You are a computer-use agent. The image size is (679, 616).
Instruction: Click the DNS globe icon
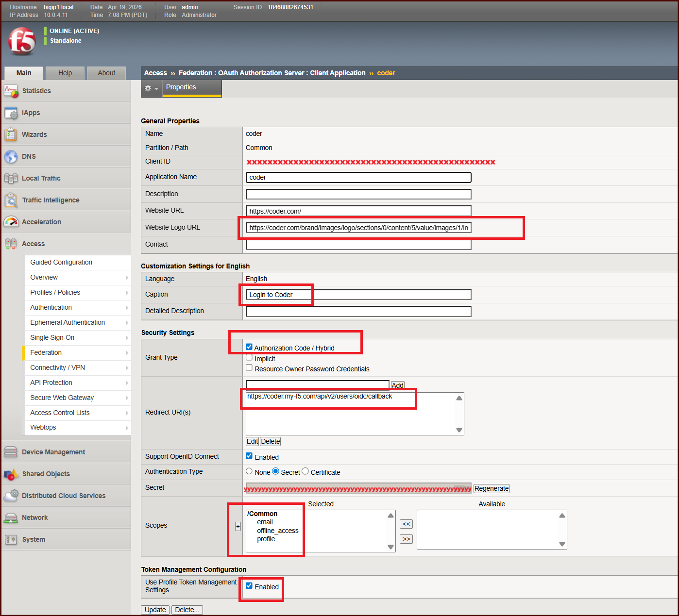(11, 156)
